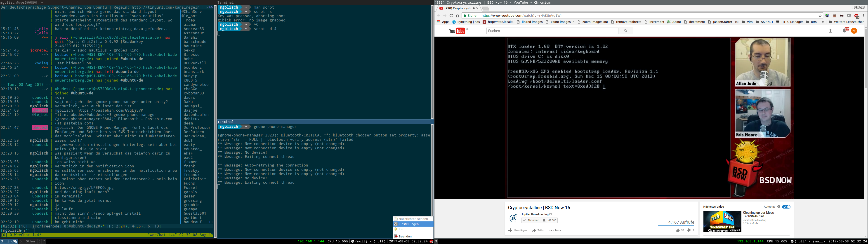Open the Chromium three-dot menu
The width and height of the screenshot is (868, 244).
[x=864, y=16]
